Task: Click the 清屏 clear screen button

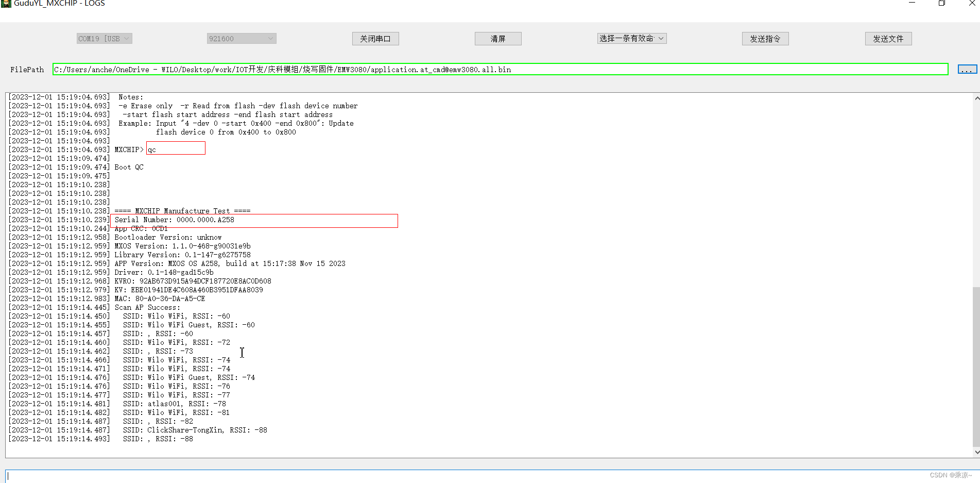Action: [498, 39]
